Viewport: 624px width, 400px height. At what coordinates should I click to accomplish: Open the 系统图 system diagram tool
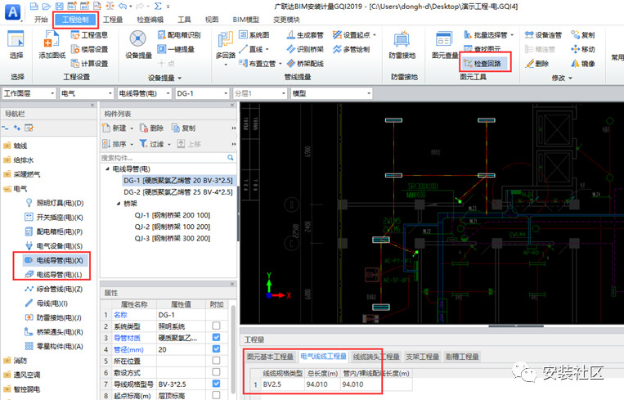point(254,35)
